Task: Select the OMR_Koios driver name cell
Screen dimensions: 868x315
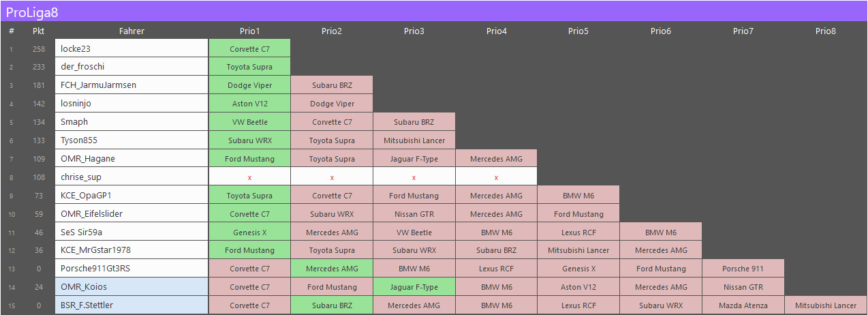Action: click(x=131, y=287)
